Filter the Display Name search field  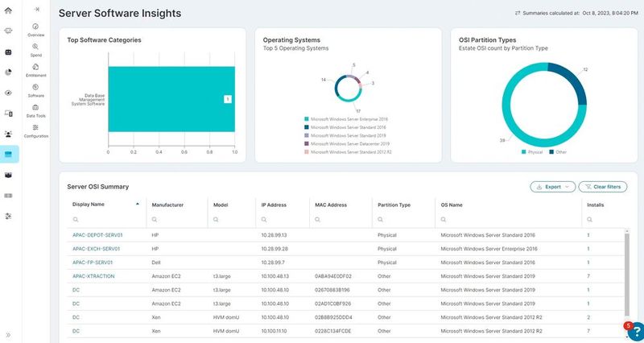click(x=106, y=220)
